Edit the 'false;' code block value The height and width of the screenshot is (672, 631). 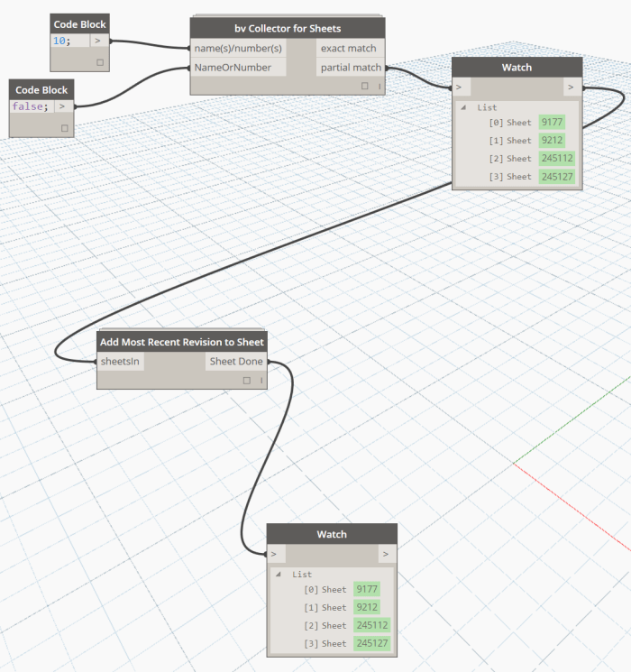tap(32, 106)
